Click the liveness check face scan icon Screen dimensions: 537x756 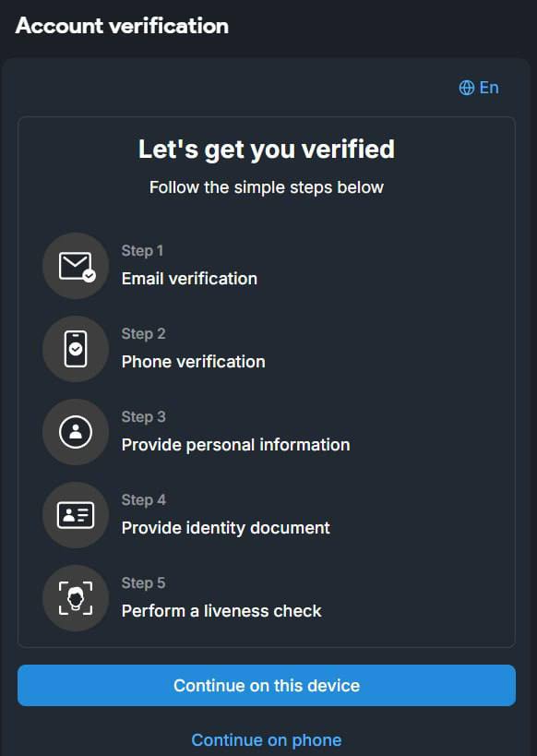[77, 598]
